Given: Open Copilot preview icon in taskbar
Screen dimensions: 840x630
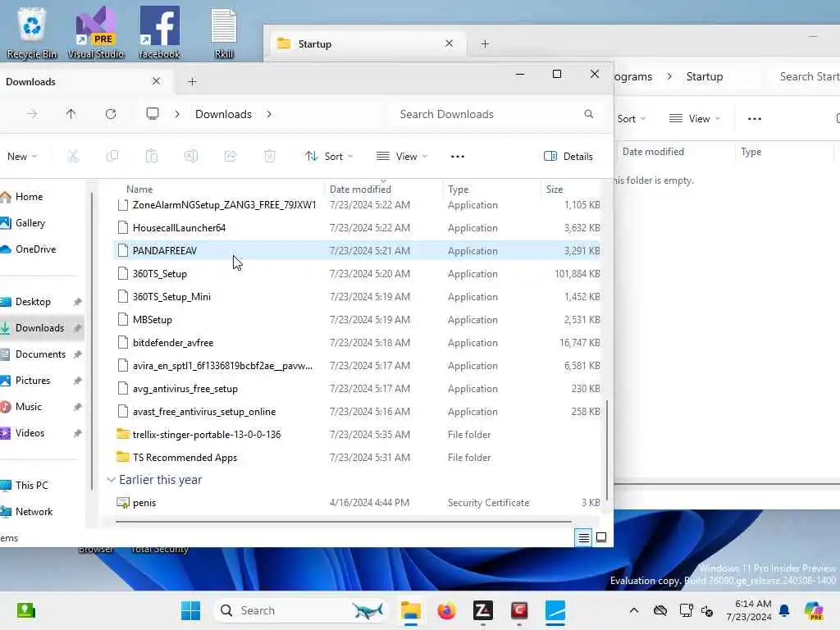Looking at the screenshot, I should click(814, 610).
